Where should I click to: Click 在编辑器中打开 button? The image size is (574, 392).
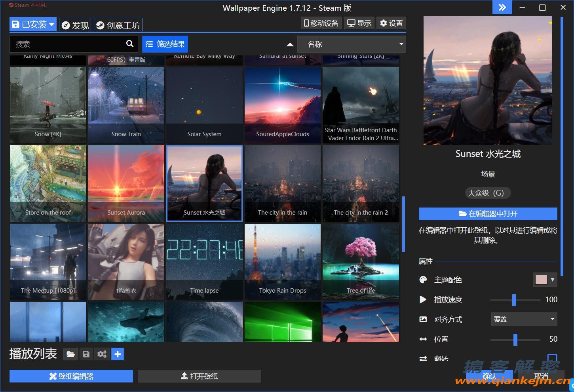tap(488, 214)
